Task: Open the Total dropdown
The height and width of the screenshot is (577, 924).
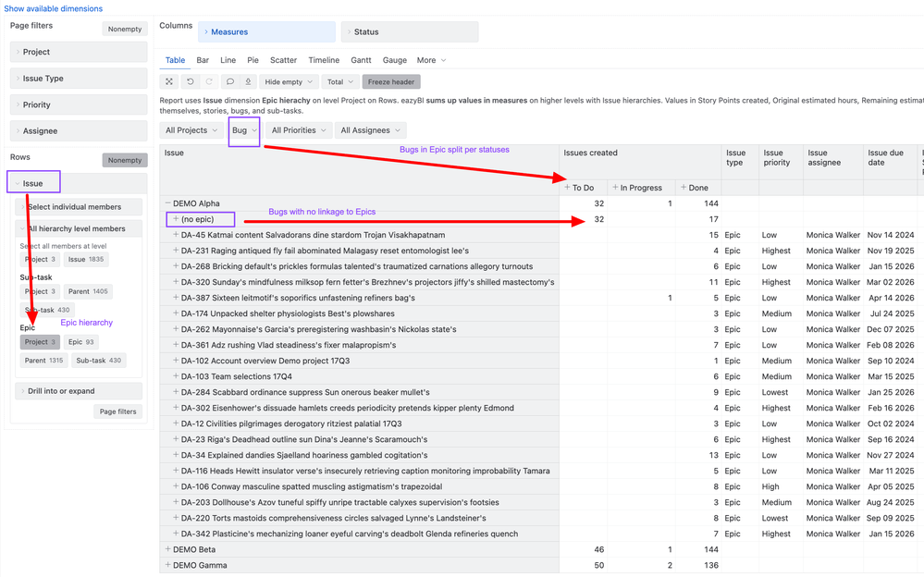Action: pos(340,82)
